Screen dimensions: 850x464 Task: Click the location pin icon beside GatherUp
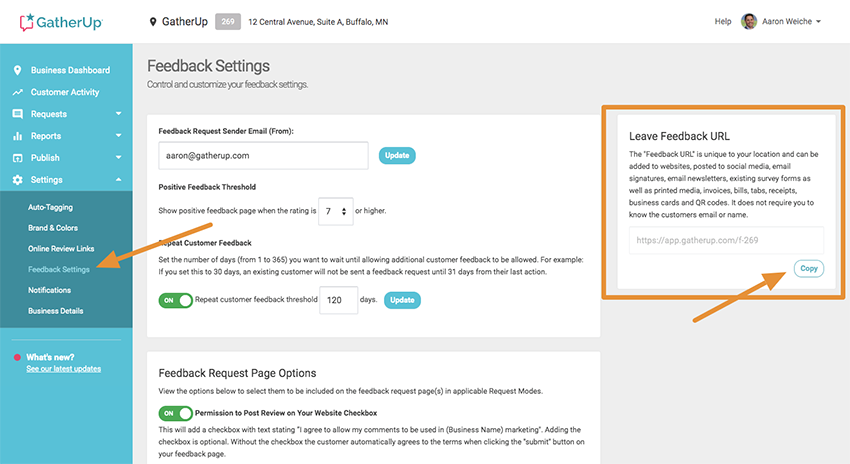153,22
